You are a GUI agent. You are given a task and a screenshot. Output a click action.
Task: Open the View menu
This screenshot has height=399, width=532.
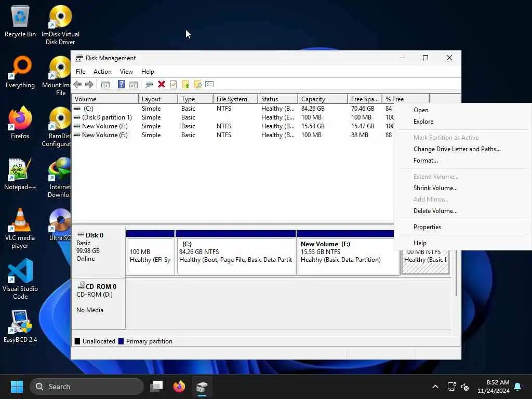126,72
